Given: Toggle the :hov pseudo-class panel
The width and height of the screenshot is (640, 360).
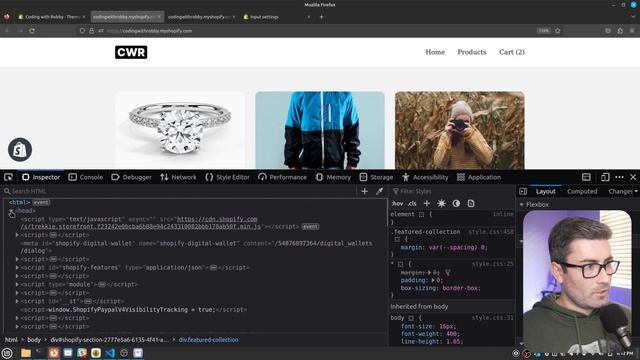Looking at the screenshot, I should [398, 203].
